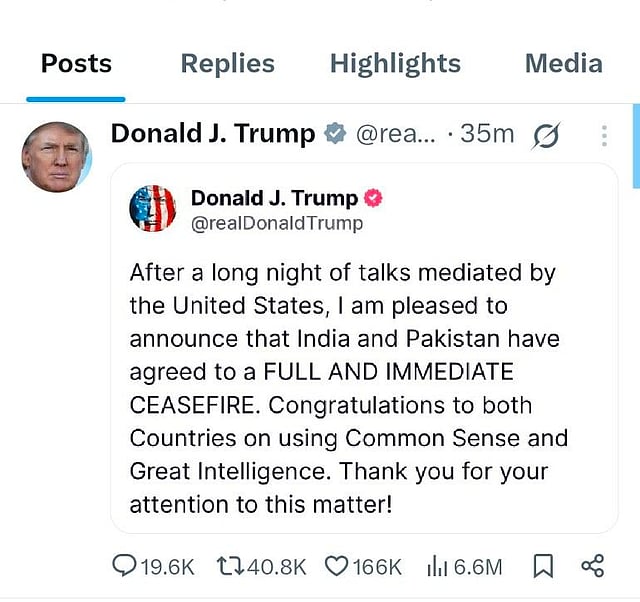Click the quoted post's flag-face avatar

[153, 208]
